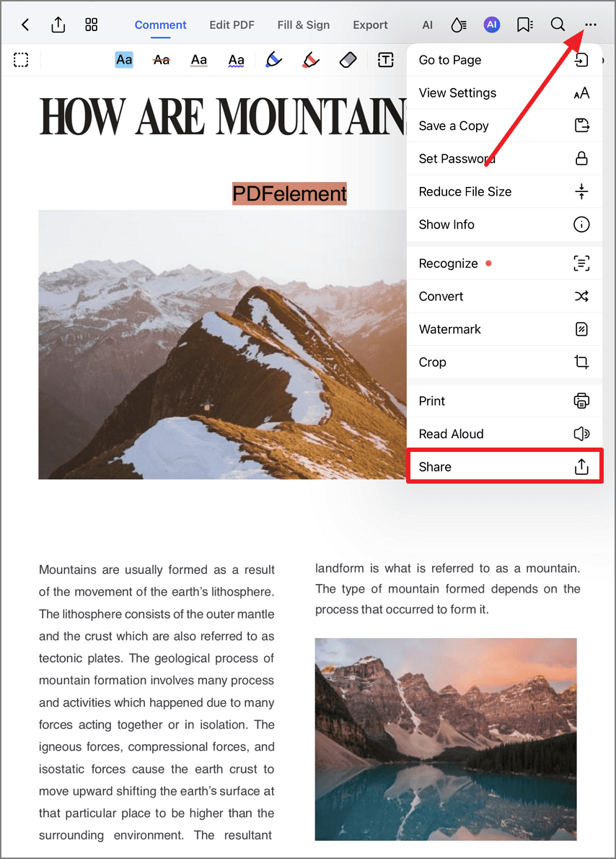This screenshot has height=859, width=616.
Task: Select the eraser tool
Action: pos(348,60)
